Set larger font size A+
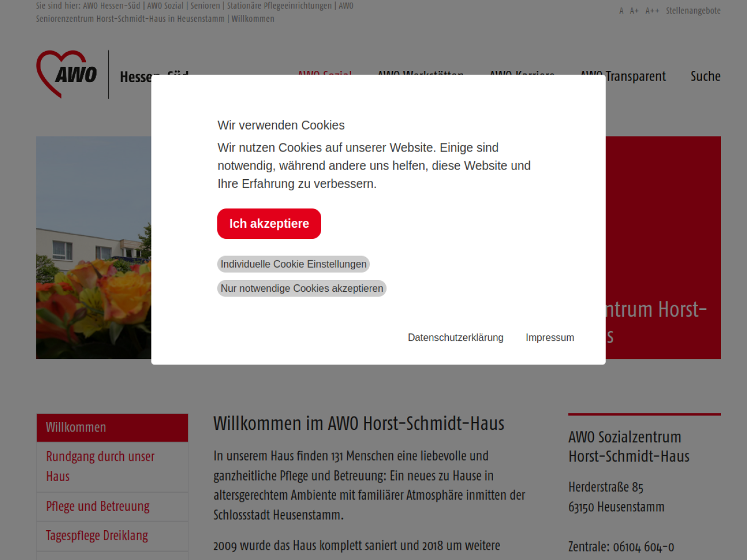 (634, 11)
